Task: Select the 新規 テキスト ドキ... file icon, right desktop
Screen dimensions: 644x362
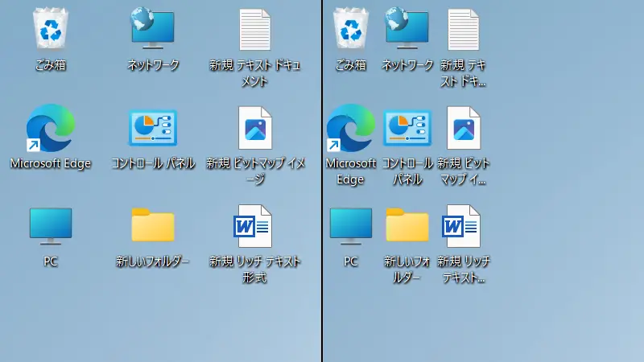Action: pos(464,30)
